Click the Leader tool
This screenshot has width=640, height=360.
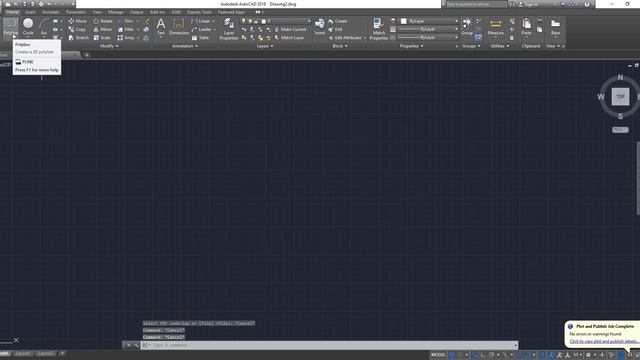point(202,29)
